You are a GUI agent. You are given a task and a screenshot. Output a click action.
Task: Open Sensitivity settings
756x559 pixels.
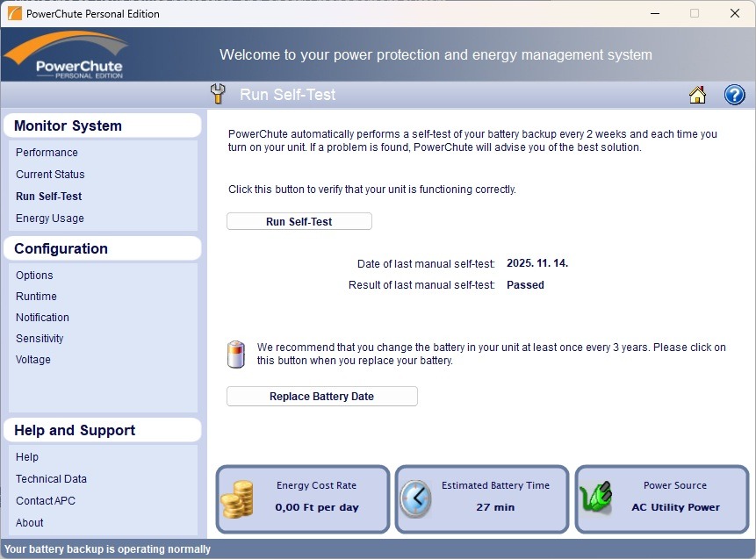(40, 338)
